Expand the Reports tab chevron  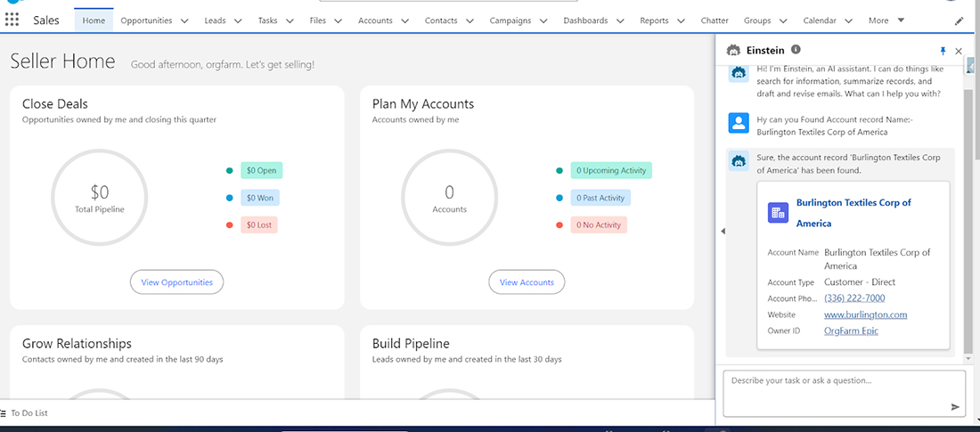[681, 20]
